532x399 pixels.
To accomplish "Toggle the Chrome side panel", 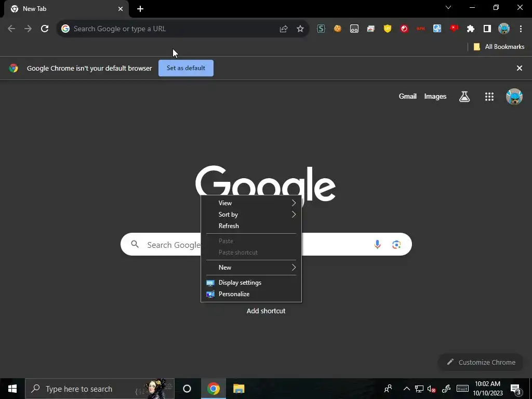I will (487, 29).
